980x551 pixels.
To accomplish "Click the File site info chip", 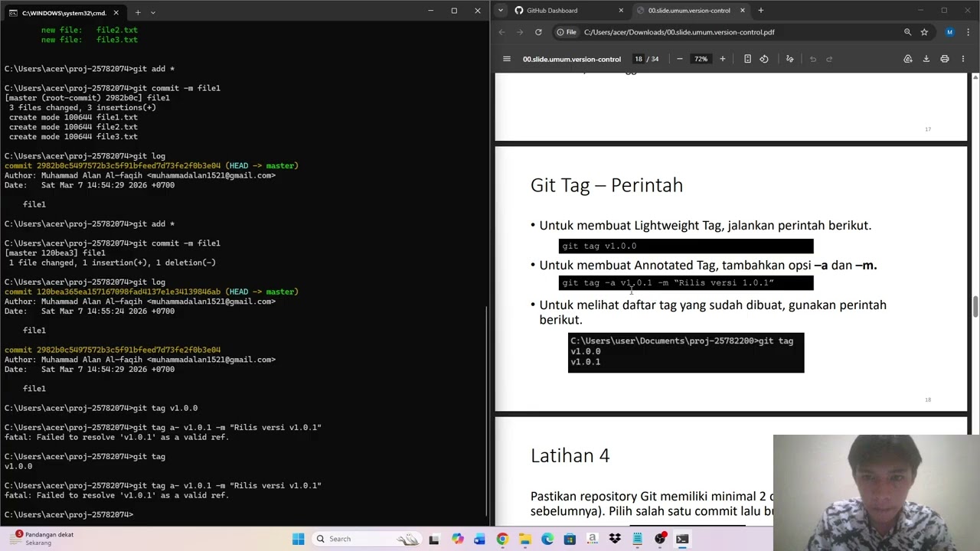I will (567, 32).
